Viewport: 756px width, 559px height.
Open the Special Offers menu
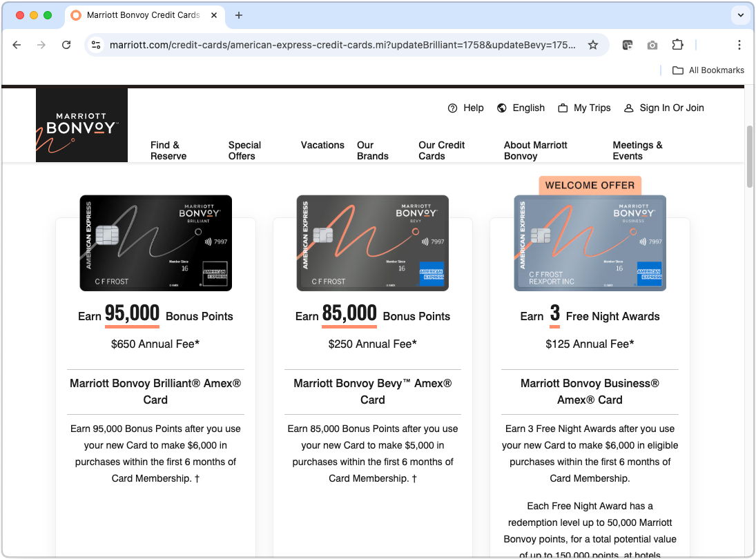244,150
